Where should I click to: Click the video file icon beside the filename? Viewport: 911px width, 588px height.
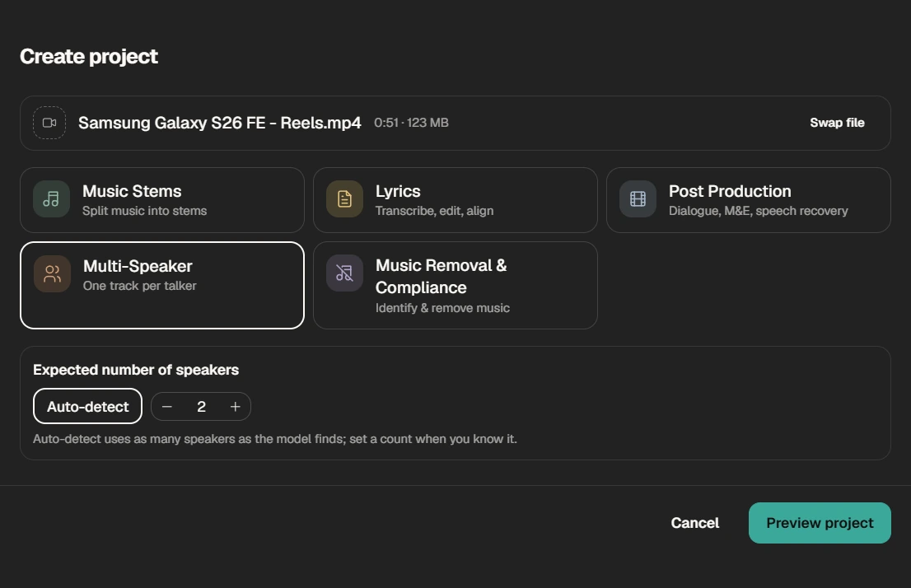pyautogui.click(x=49, y=123)
